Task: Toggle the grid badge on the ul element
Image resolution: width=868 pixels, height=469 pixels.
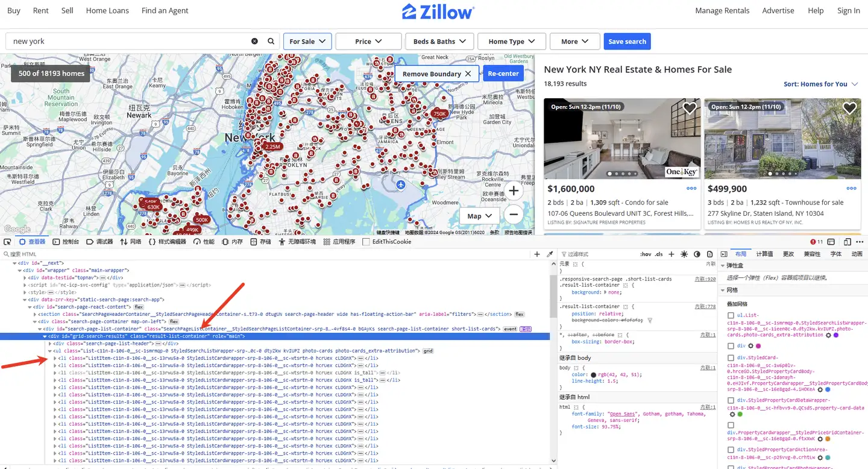Action: coord(428,350)
